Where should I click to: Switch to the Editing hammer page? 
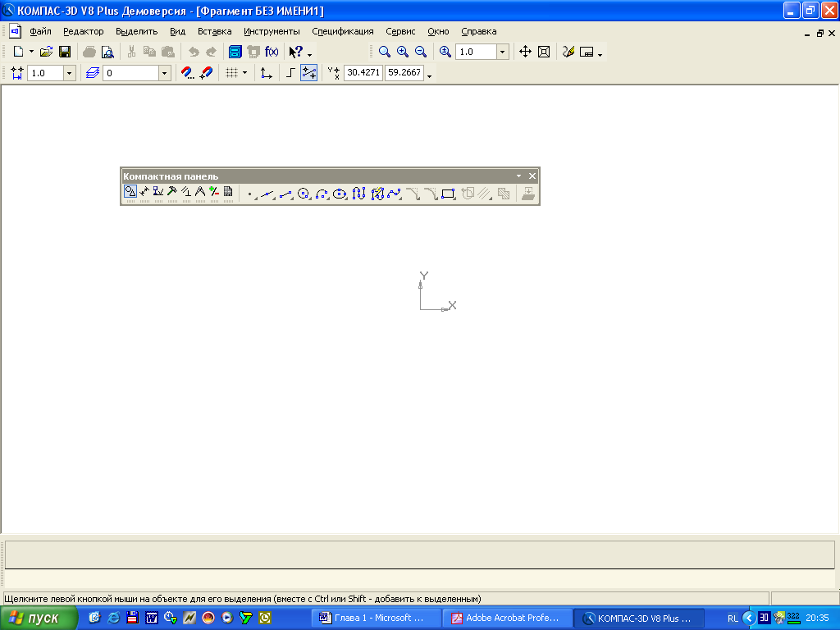[x=172, y=193]
